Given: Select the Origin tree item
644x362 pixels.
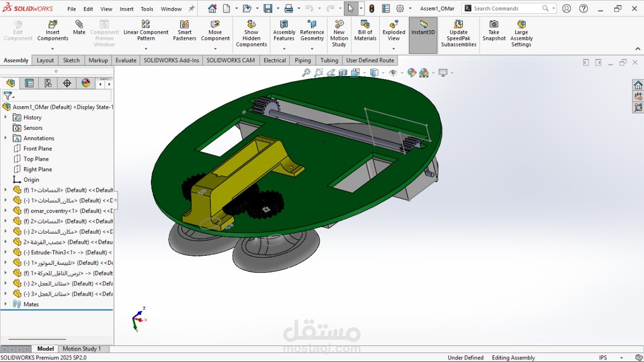Looking at the screenshot, I should (x=31, y=180).
